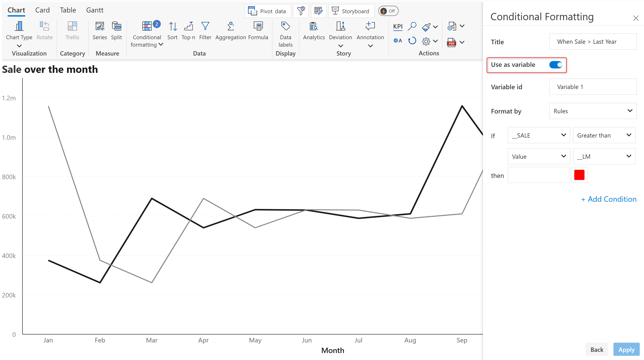The image size is (644, 360).
Task: Click the Variable id input field
Action: 592,87
